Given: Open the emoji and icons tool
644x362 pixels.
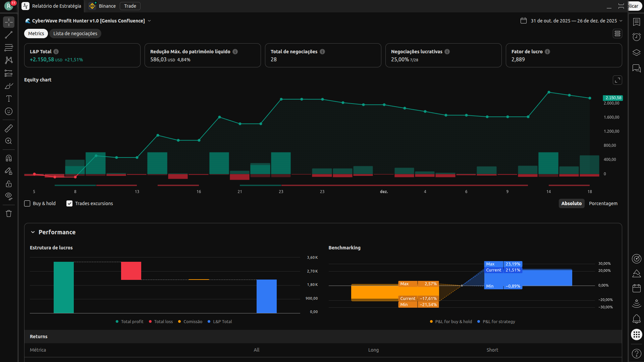Looking at the screenshot, I should click(x=9, y=111).
